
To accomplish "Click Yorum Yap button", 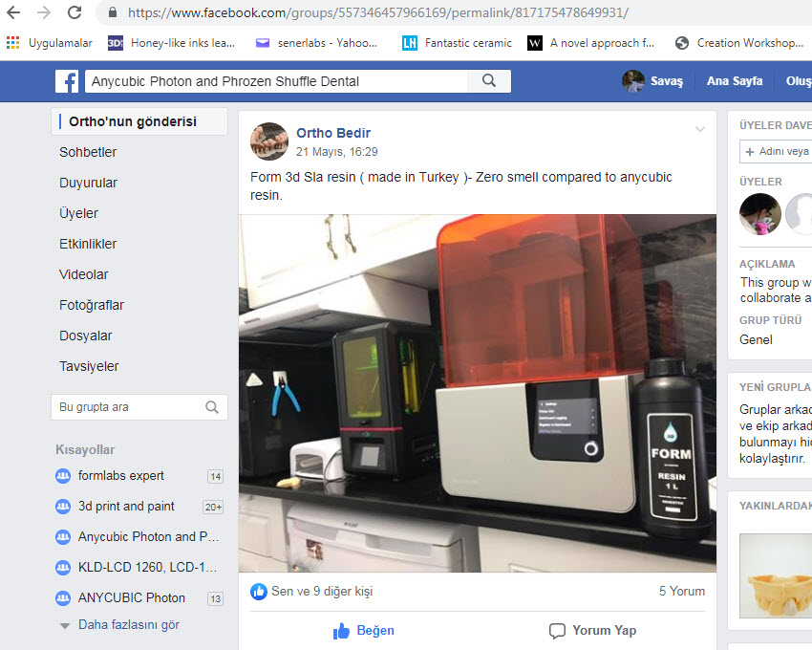I will [x=592, y=631].
